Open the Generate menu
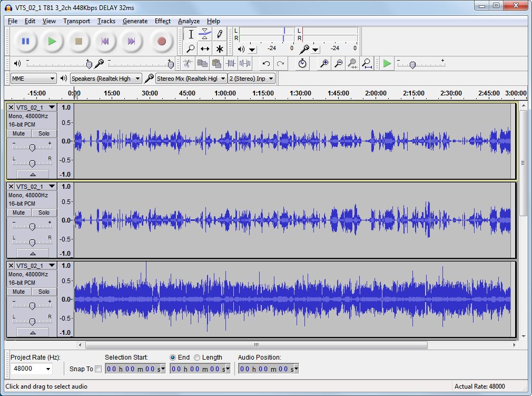This screenshot has height=396, width=532. 135,21
